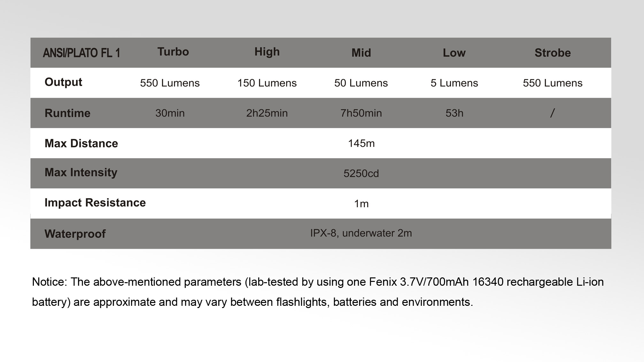
Task: Click the High column header
Action: pos(267,52)
